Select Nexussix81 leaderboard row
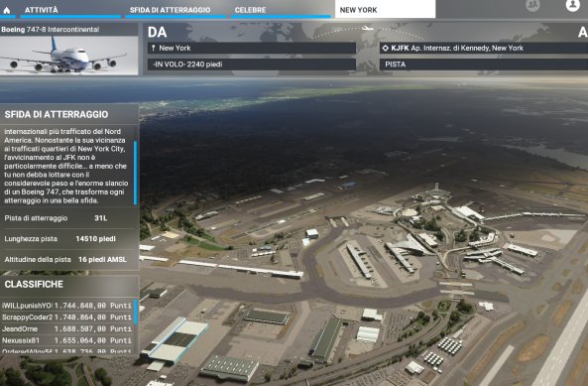This screenshot has height=386, width=588. (x=66, y=340)
